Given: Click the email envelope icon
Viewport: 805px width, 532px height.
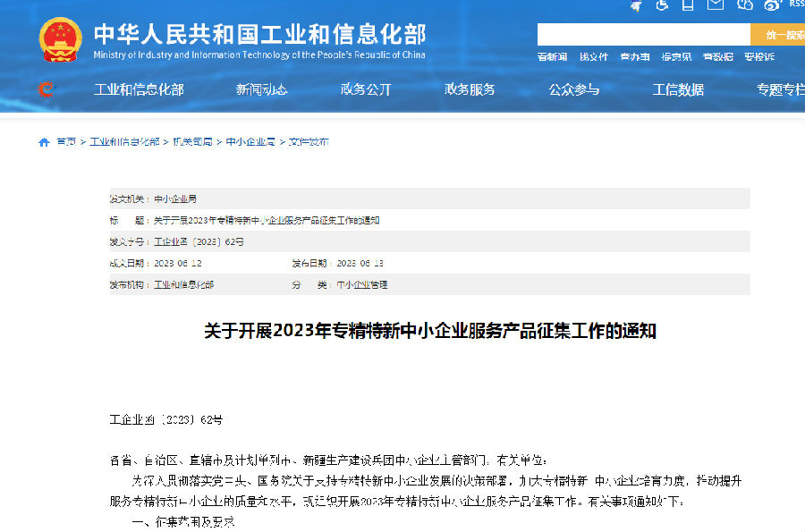Looking at the screenshot, I should tap(716, 4).
